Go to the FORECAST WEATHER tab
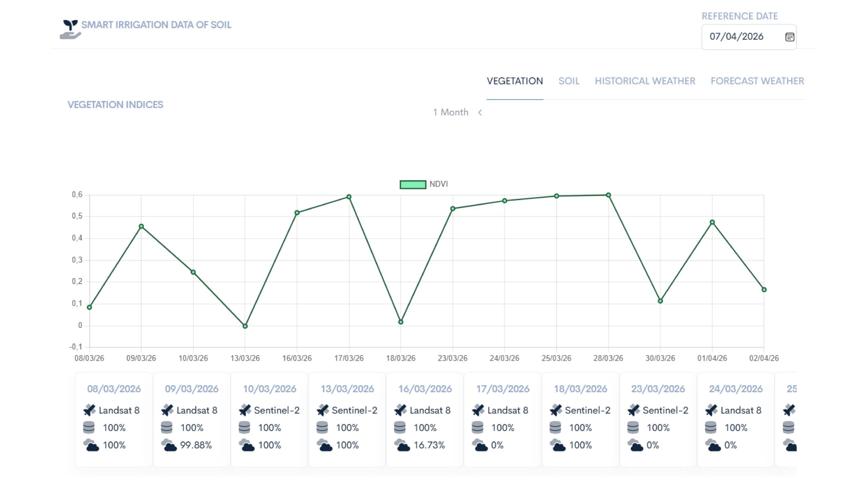This screenshot has height=488, width=868. [757, 81]
